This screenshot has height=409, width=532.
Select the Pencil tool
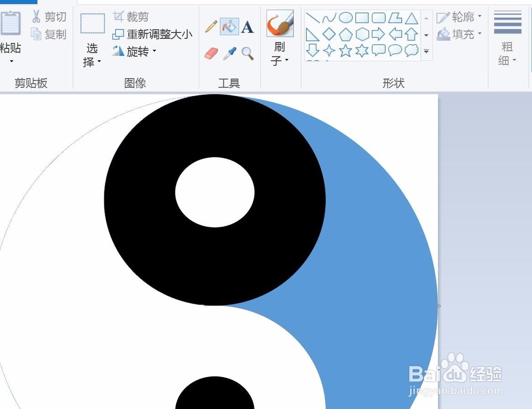(x=211, y=27)
